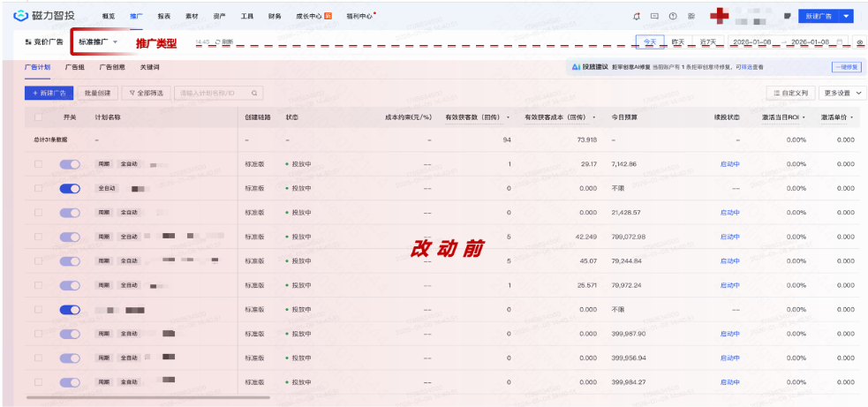Open the 全部筛选 filter button
Viewport: 868px width, 407px height.
147,93
